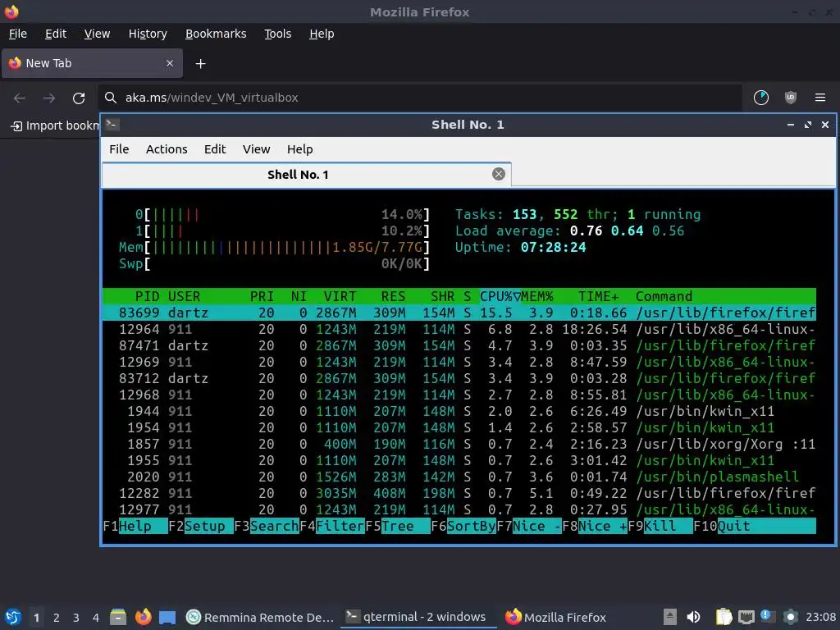
Task: Open the file manager launcher in taskbar
Action: (118, 617)
